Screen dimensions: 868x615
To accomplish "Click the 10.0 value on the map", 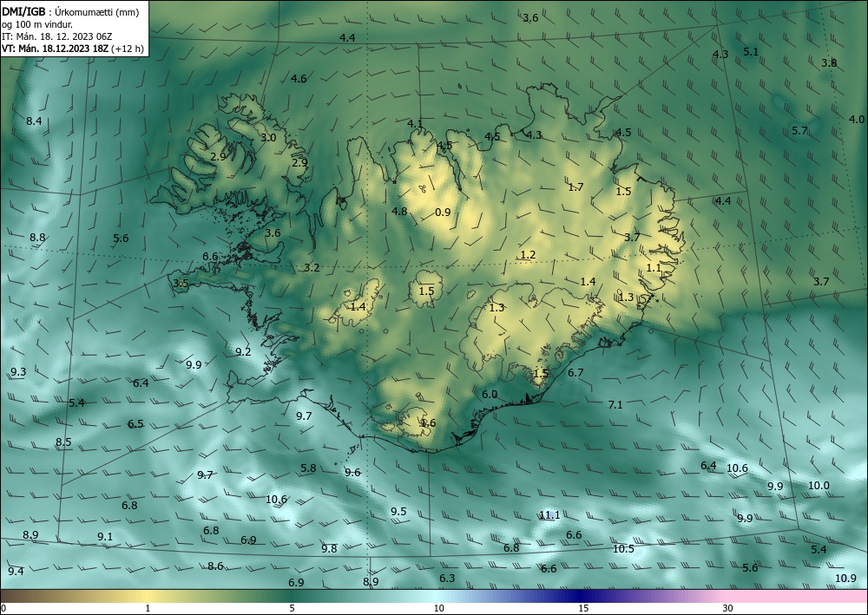I will 819,486.
